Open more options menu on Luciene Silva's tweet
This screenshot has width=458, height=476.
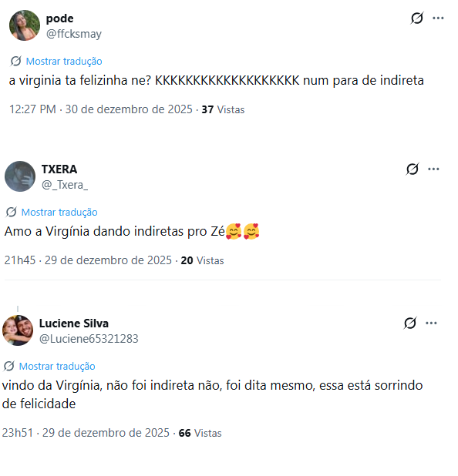tap(431, 323)
